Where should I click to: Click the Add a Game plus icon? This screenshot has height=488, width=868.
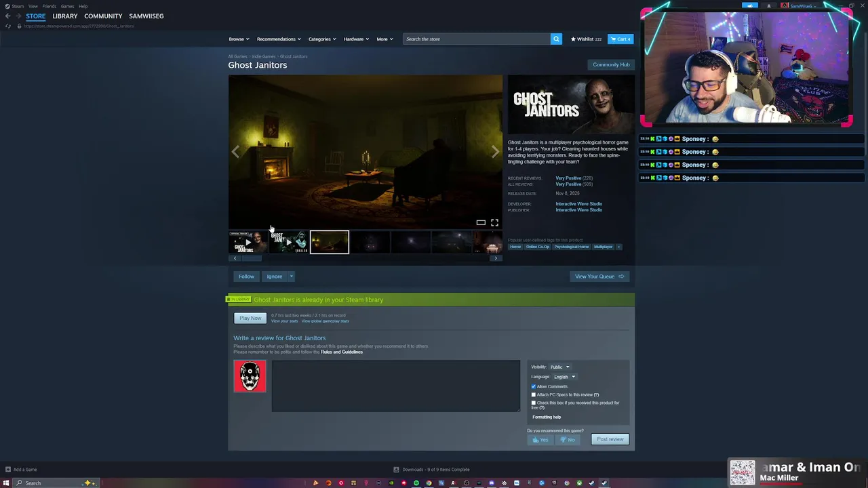[7, 469]
